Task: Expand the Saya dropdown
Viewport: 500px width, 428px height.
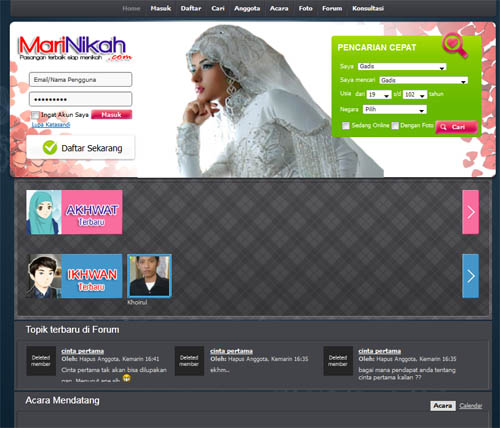Action: click(402, 66)
